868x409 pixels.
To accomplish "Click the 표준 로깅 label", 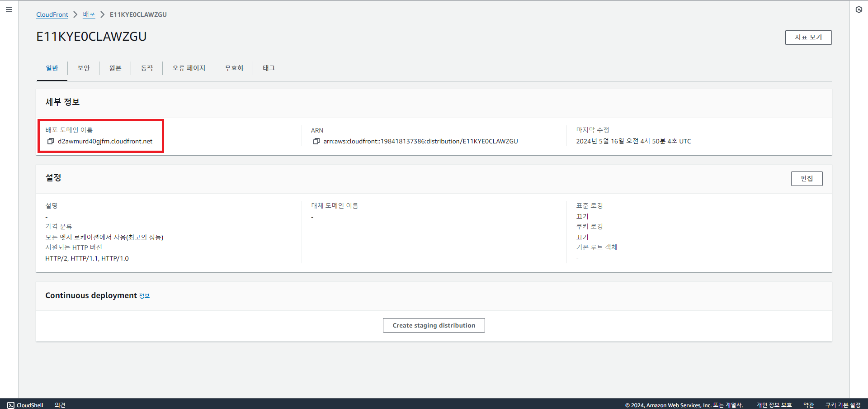I will [x=590, y=205].
